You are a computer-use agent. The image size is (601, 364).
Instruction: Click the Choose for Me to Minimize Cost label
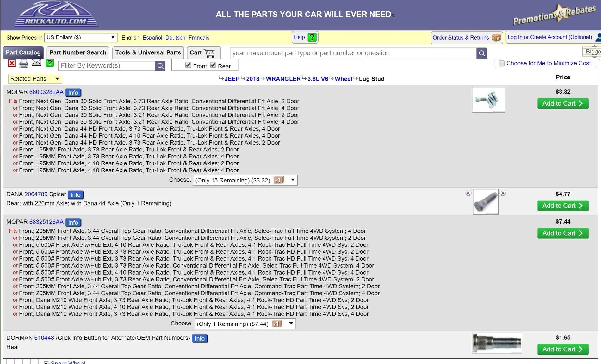pyautogui.click(x=548, y=63)
